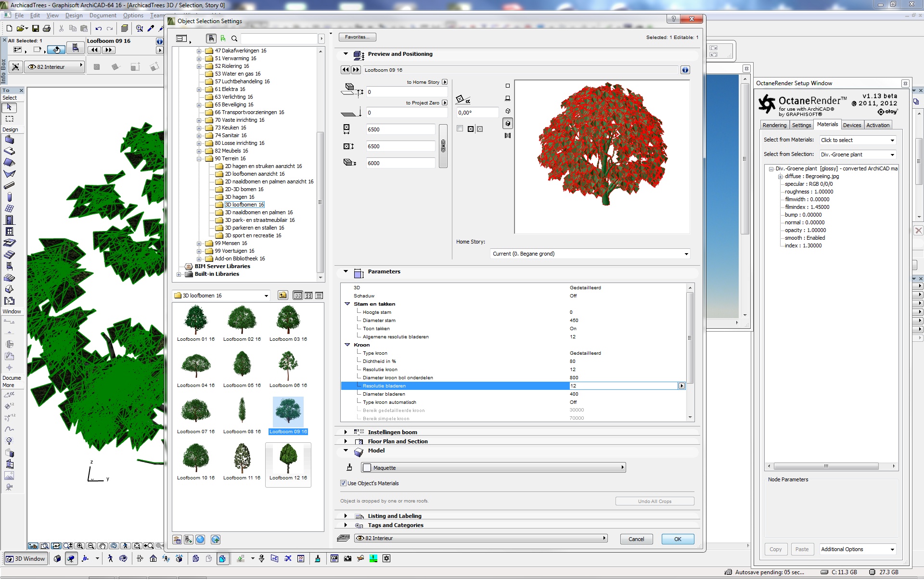Click the chain link dimension lock icon
The height and width of the screenshot is (580, 924).
[443, 146]
